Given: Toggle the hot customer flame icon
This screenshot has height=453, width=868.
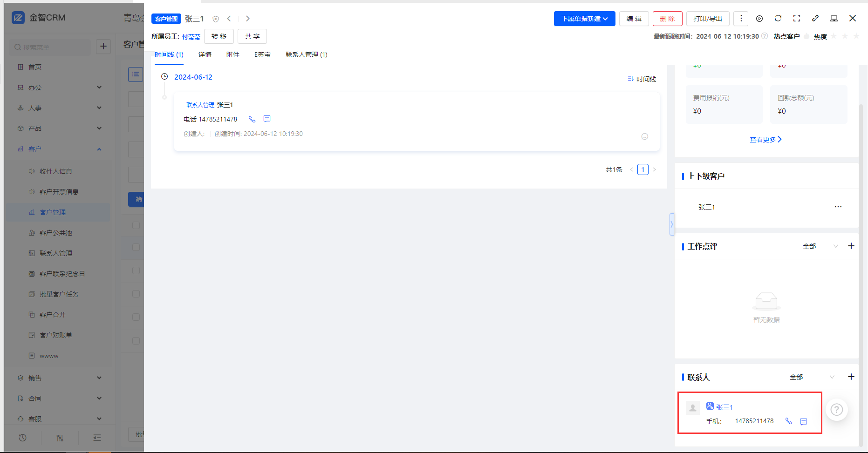Looking at the screenshot, I should click(807, 36).
